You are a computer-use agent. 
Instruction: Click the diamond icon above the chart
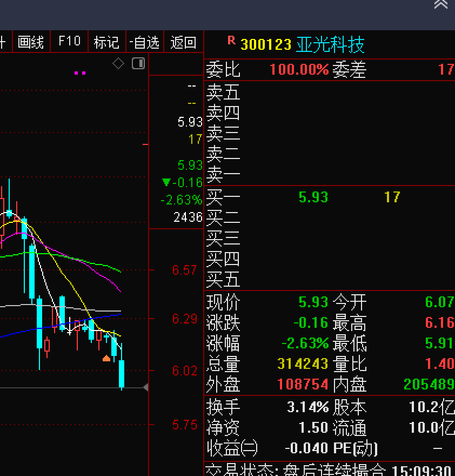coord(118,63)
